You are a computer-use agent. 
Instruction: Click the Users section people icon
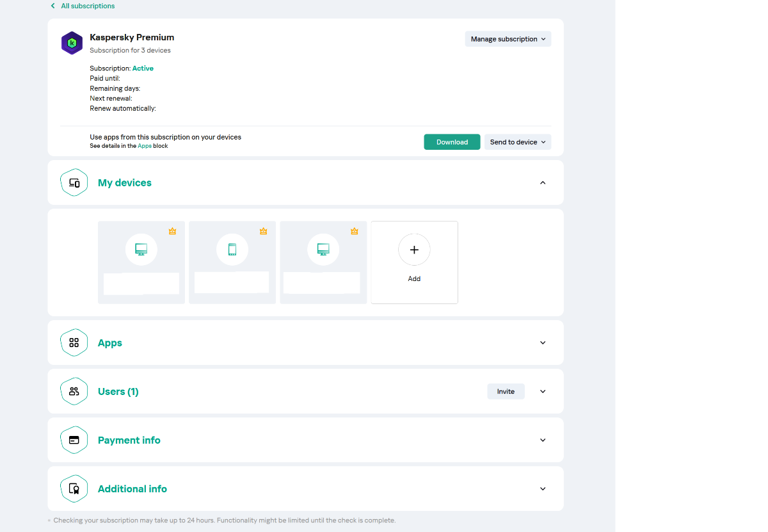point(74,391)
